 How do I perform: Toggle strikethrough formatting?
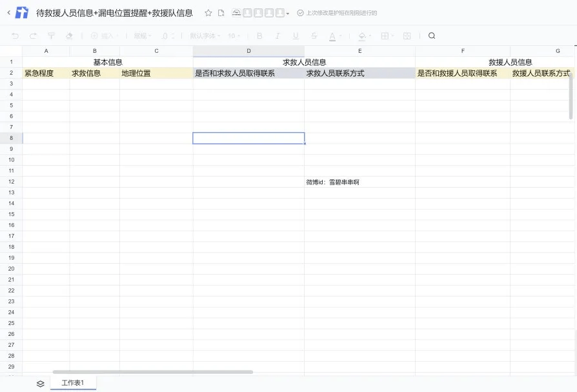pyautogui.click(x=314, y=35)
